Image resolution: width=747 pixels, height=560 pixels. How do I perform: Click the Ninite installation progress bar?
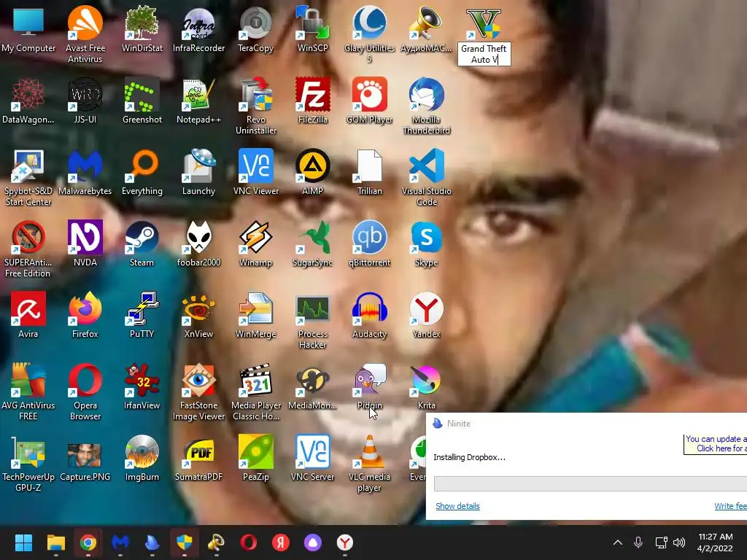pos(590,483)
